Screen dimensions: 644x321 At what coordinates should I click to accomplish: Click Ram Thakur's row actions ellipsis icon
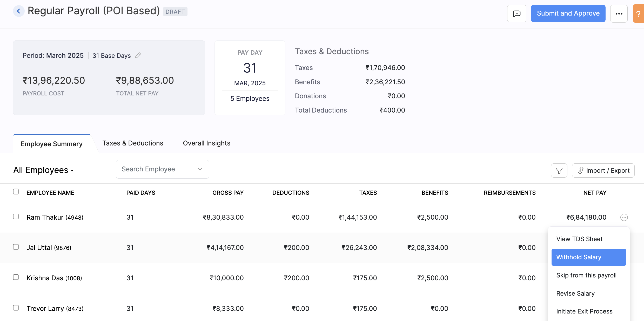624,217
